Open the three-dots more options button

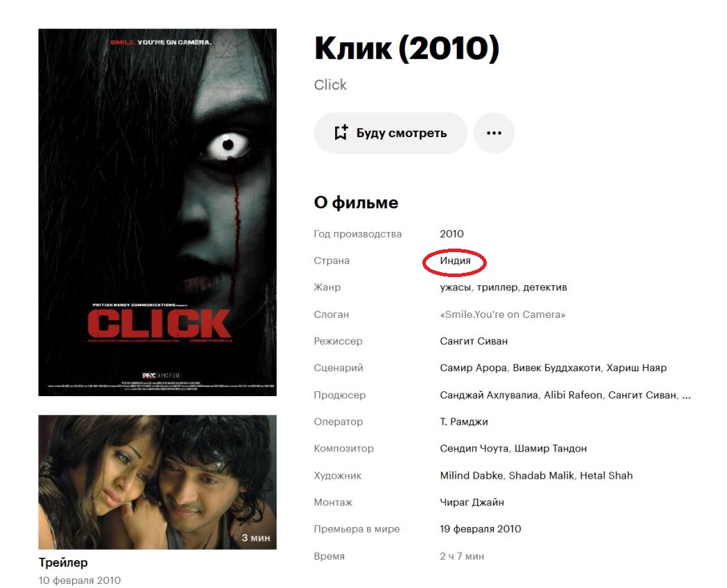(x=494, y=133)
